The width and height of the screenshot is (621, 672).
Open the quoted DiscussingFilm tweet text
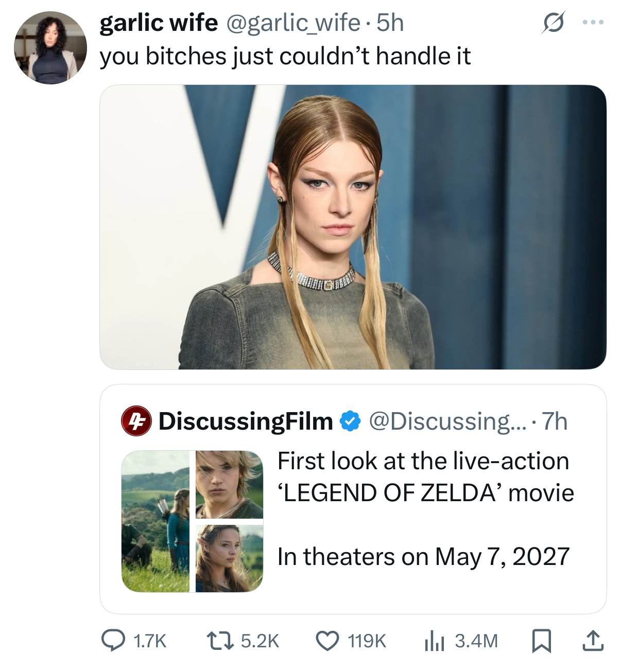click(x=425, y=508)
